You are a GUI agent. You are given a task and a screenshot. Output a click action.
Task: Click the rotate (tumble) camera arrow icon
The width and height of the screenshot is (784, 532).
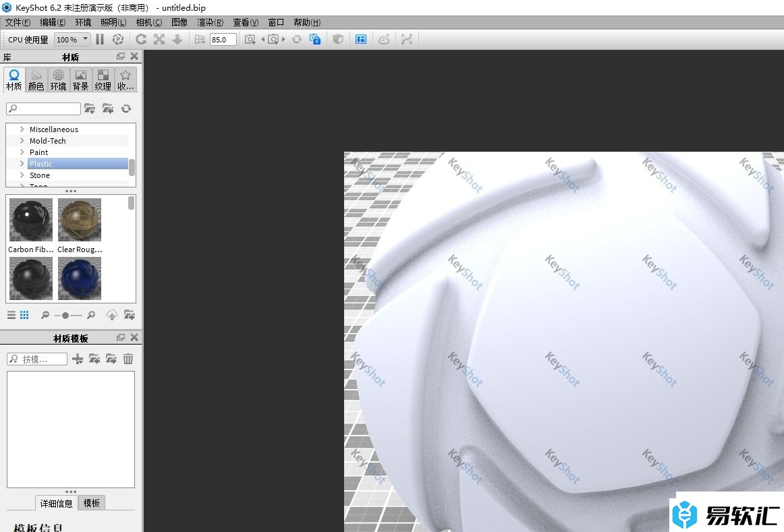click(x=141, y=40)
